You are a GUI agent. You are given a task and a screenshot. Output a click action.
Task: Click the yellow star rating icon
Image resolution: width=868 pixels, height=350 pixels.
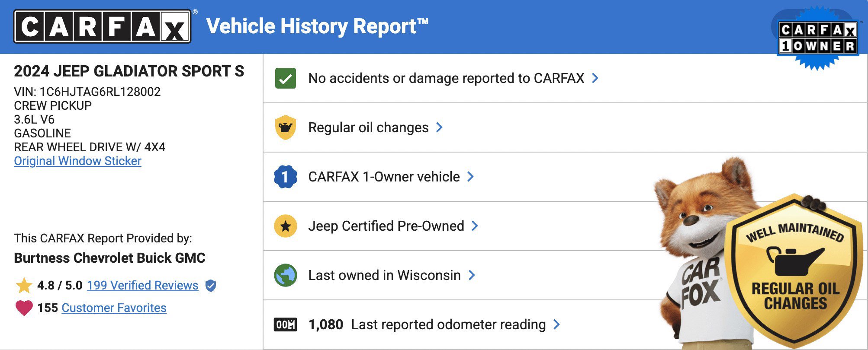coord(24,286)
